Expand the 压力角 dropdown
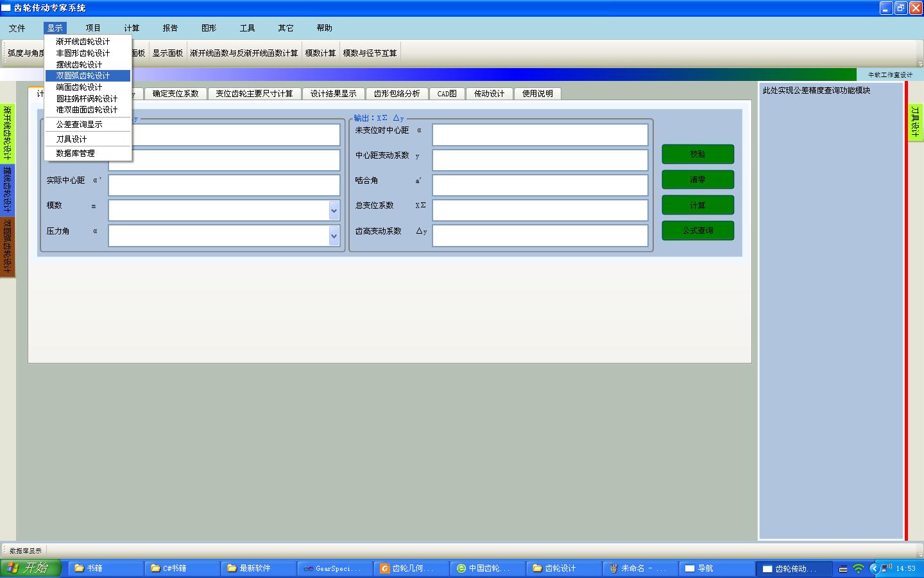 (x=334, y=236)
